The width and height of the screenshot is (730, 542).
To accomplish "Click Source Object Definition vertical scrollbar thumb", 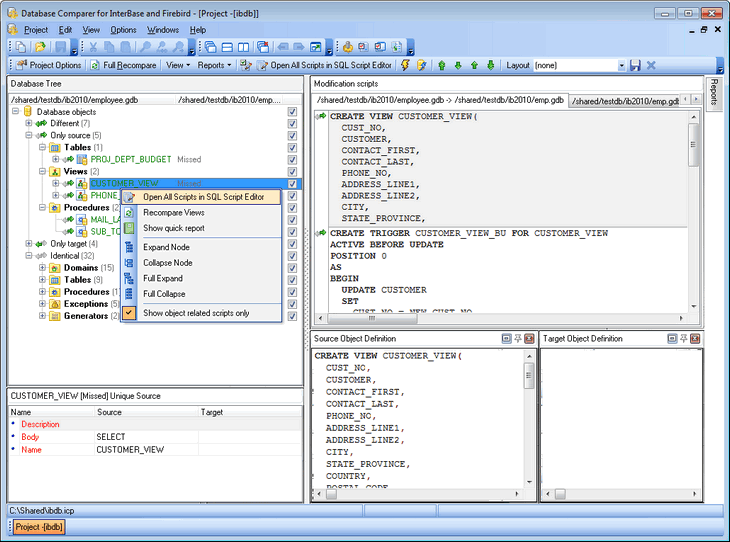I will (529, 375).
